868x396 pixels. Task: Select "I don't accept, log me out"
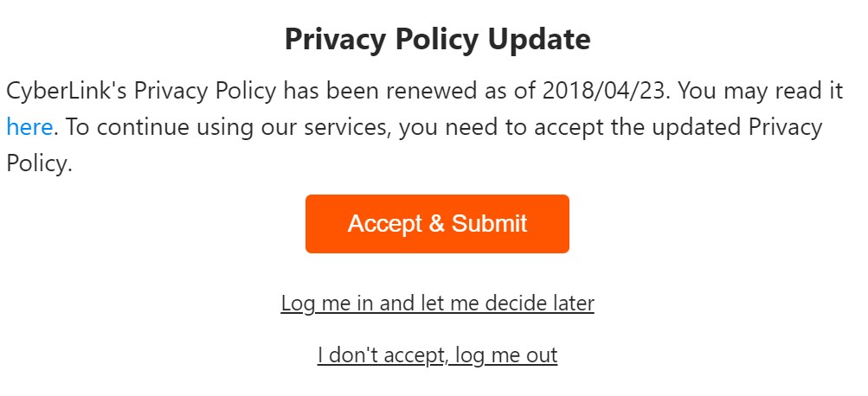pyautogui.click(x=437, y=355)
